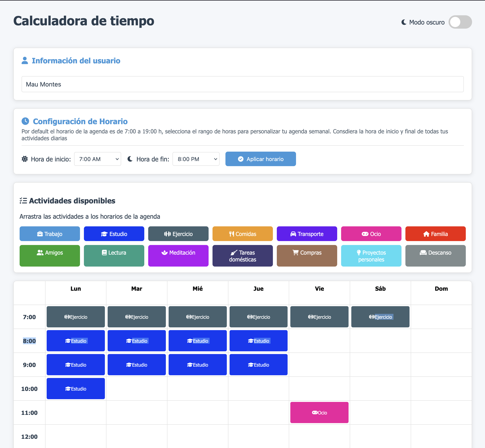This screenshot has height=448, width=485.
Task: Open the Hora de fin dropdown
Action: [196, 159]
